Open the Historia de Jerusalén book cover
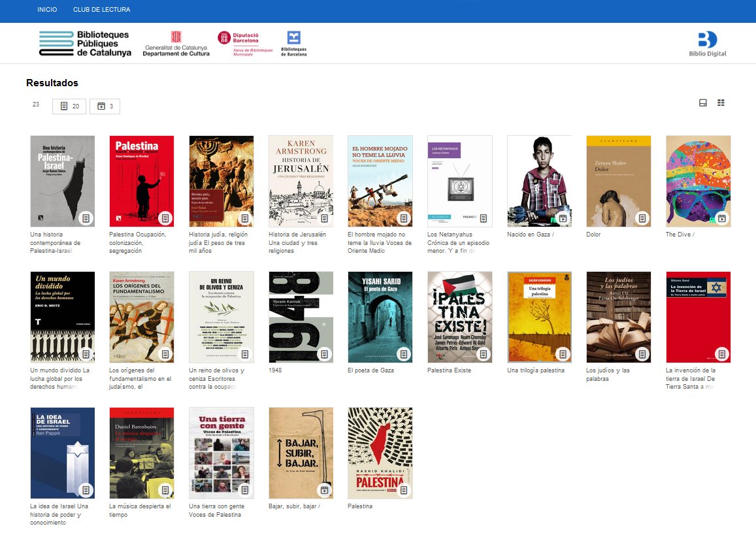The image size is (756, 539). click(301, 181)
